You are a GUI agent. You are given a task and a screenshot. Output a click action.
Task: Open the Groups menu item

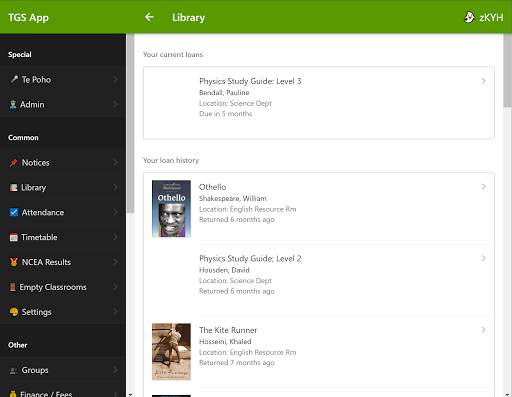(63, 370)
